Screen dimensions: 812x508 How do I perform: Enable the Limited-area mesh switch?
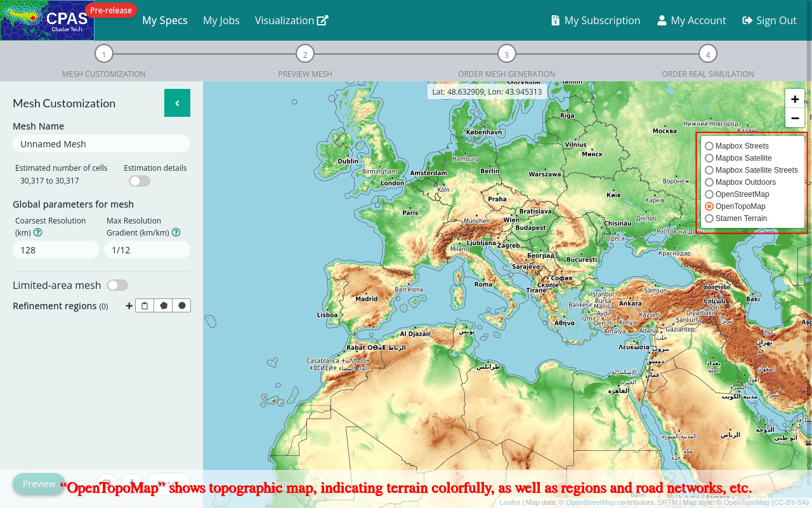point(117,285)
